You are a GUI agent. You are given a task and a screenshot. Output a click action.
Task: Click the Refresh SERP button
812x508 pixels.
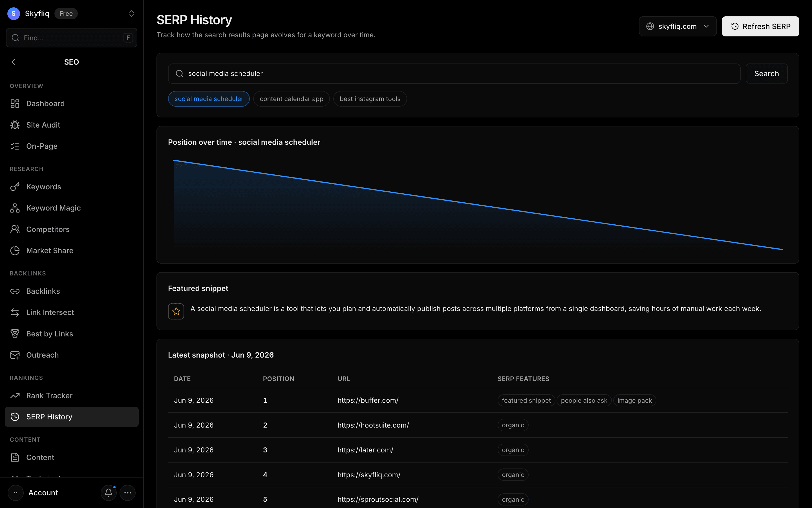761,26
